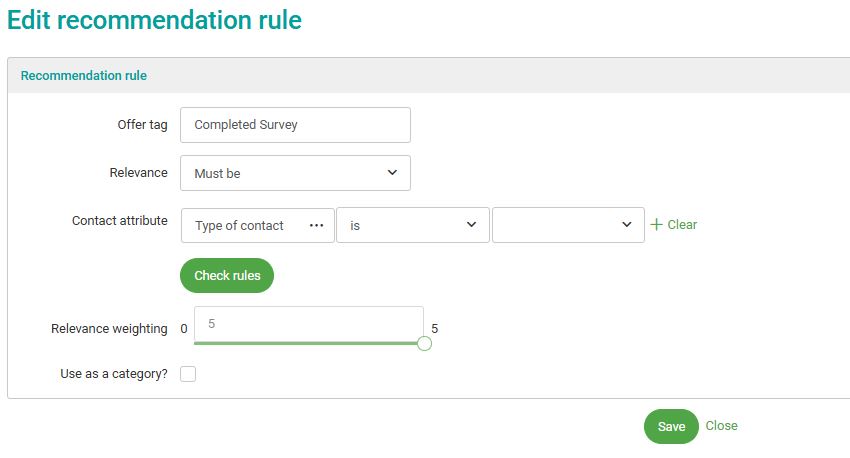Click the Close link
850x458 pixels.
721,426
